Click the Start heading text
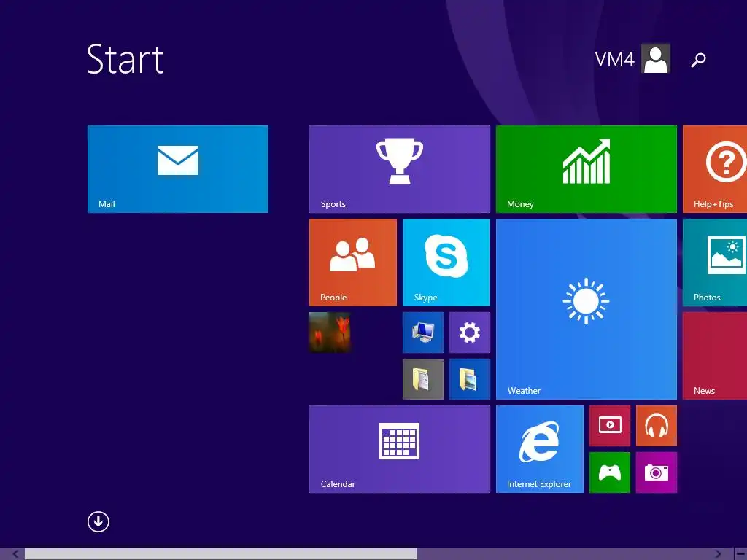The width and height of the screenshot is (747, 560). (x=125, y=59)
